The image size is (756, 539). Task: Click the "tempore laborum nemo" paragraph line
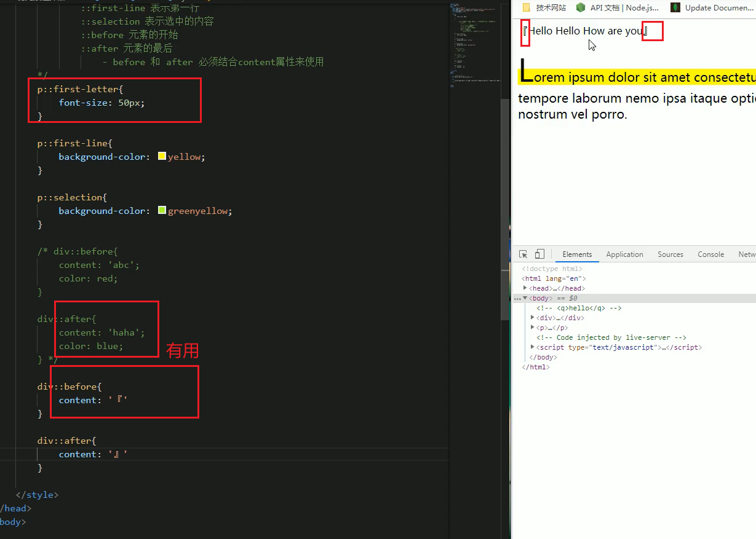pyautogui.click(x=637, y=98)
